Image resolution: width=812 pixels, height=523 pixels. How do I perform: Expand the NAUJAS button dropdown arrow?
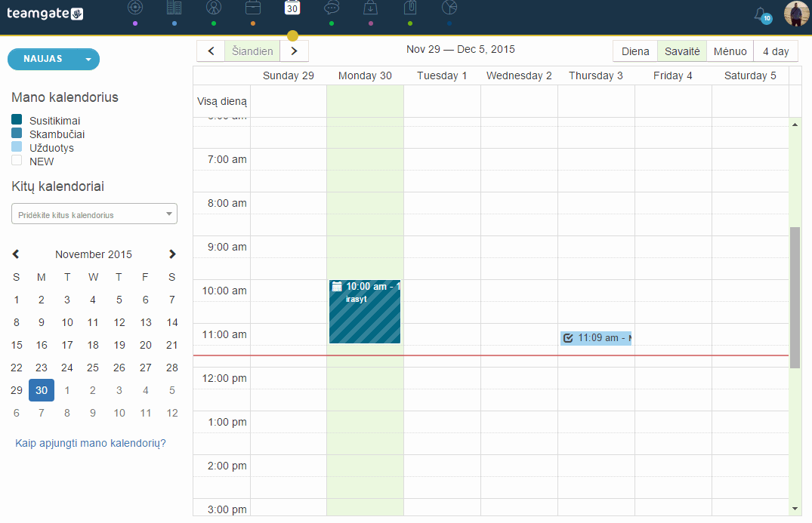(88, 60)
